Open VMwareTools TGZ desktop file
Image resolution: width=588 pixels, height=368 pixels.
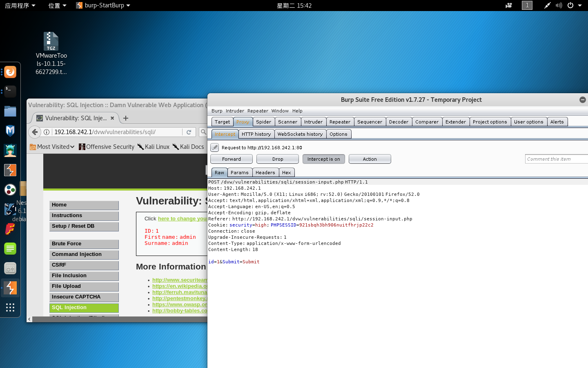coord(51,53)
